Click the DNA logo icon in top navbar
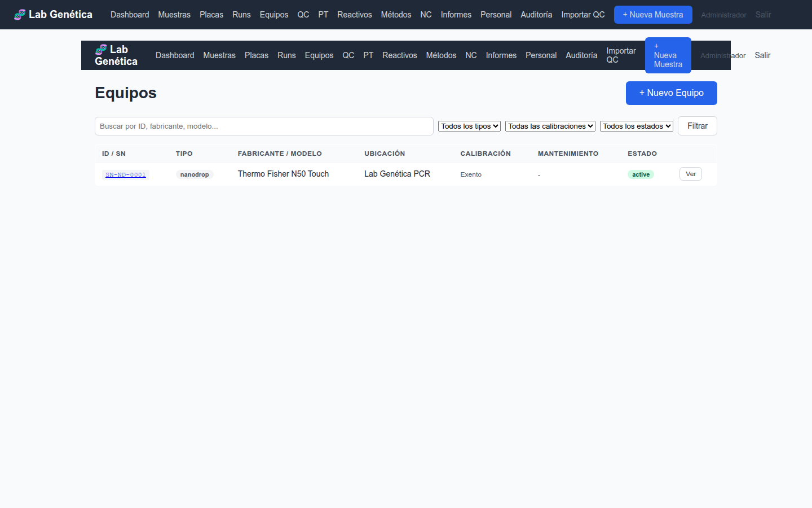The height and width of the screenshot is (508, 812). pos(20,15)
